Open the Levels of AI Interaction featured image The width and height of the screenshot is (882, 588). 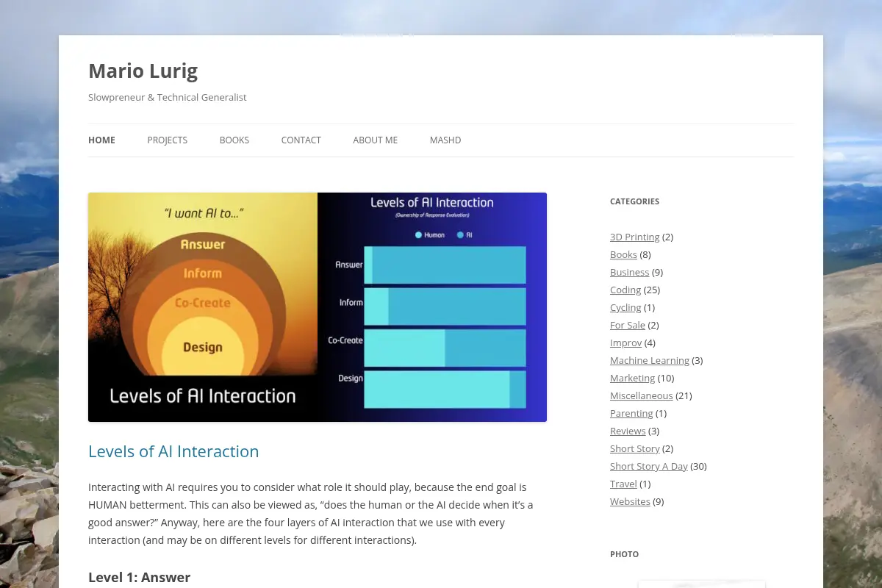318,307
